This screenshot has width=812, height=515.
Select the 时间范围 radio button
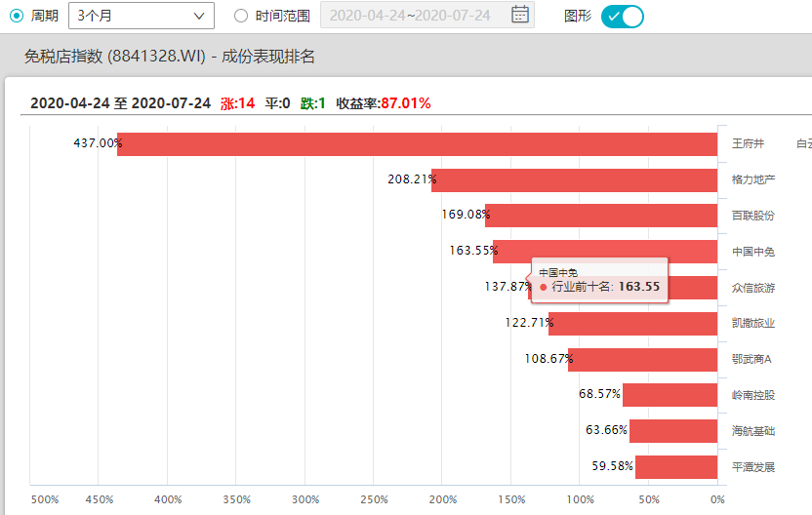tap(241, 16)
